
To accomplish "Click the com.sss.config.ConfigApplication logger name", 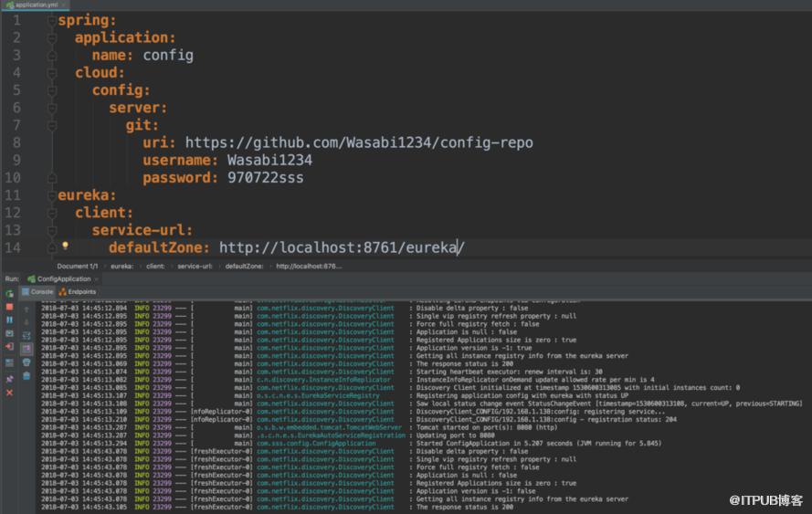I will [x=316, y=444].
